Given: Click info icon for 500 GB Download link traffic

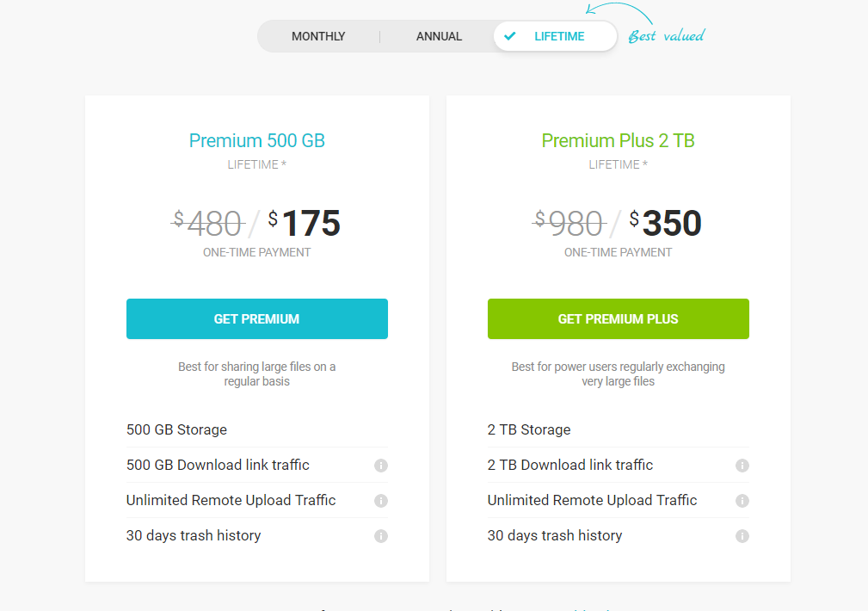Looking at the screenshot, I should 381,466.
